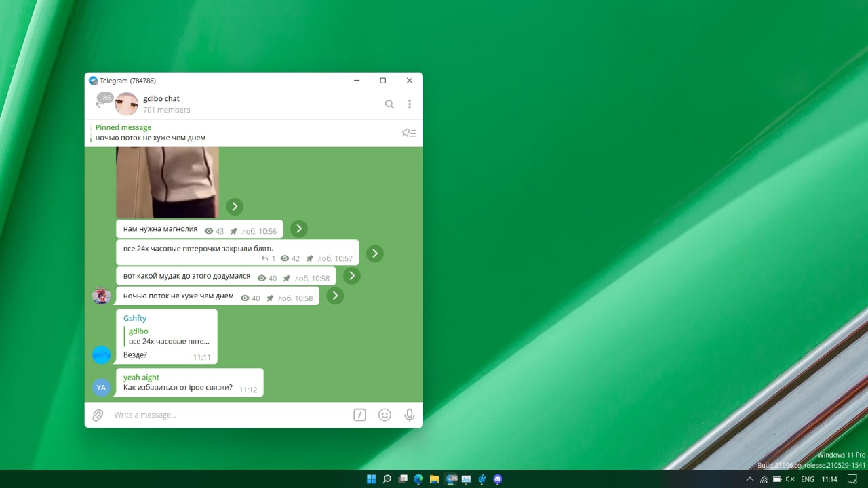This screenshot has height=488, width=868.
Task: Minimize the Telegram window
Action: tap(357, 81)
